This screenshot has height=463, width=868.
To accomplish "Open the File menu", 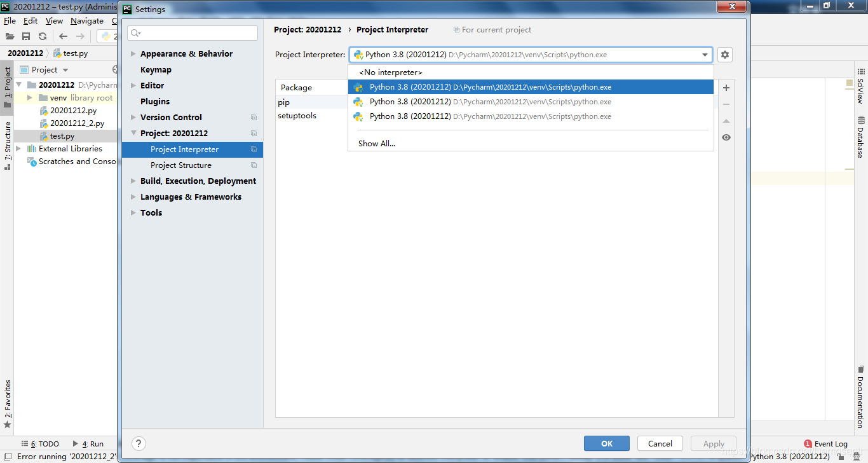I will click(10, 21).
